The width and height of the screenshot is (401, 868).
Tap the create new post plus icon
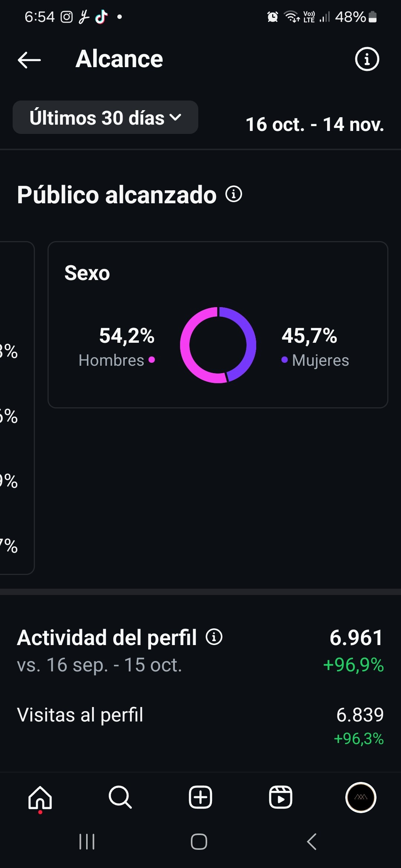click(x=200, y=797)
